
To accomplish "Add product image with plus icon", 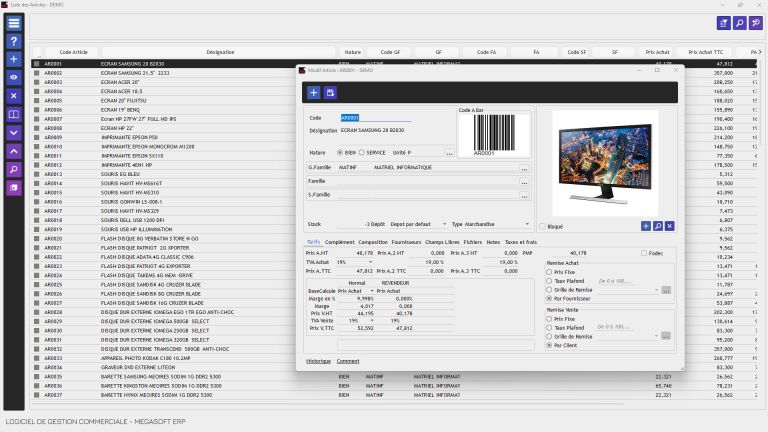I will click(646, 226).
